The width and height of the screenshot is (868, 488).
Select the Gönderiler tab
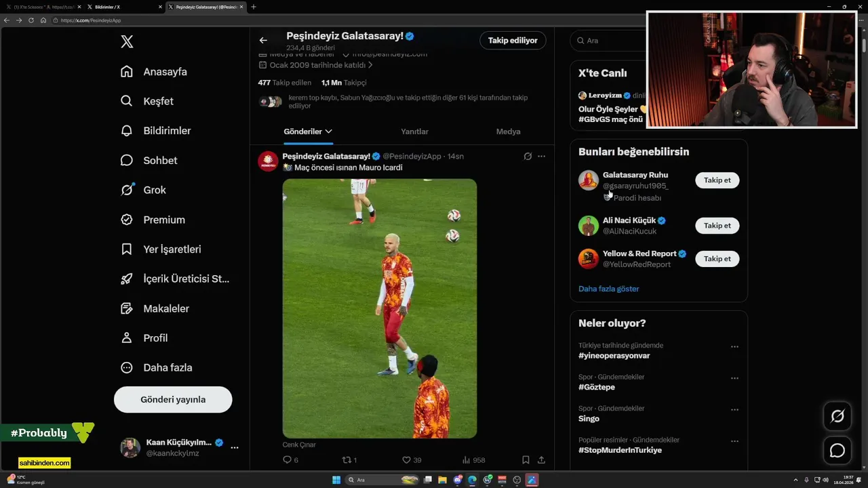coord(309,131)
